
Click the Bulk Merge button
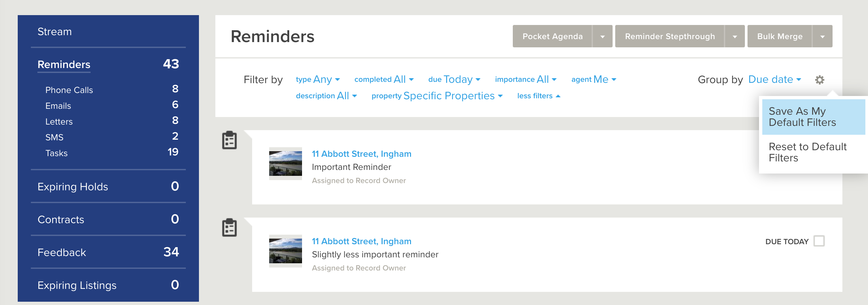pyautogui.click(x=780, y=36)
